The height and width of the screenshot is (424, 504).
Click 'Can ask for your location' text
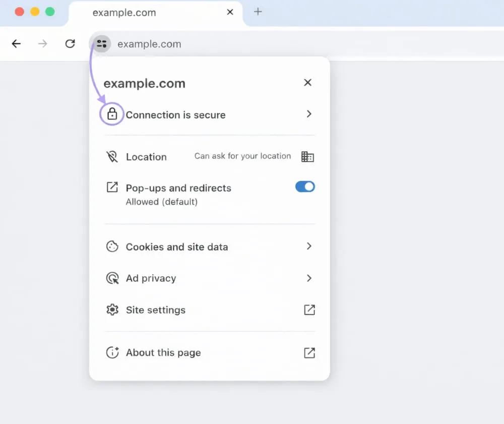point(243,156)
